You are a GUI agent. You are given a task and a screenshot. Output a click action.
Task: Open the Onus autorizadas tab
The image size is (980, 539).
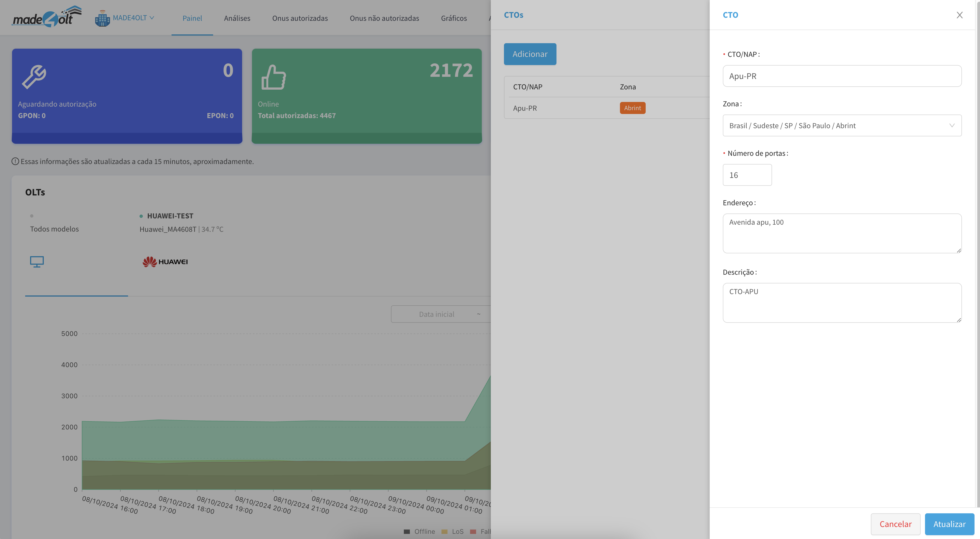pyautogui.click(x=300, y=18)
